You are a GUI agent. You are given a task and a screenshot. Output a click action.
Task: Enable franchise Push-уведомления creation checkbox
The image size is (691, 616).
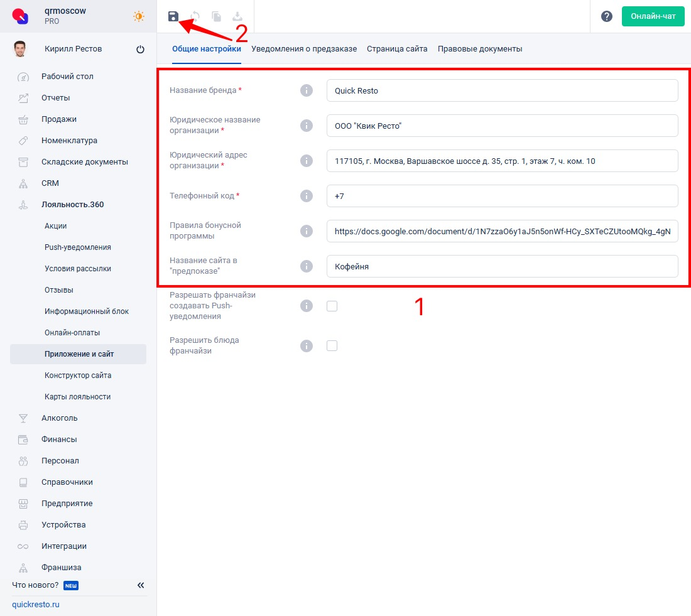coord(332,306)
